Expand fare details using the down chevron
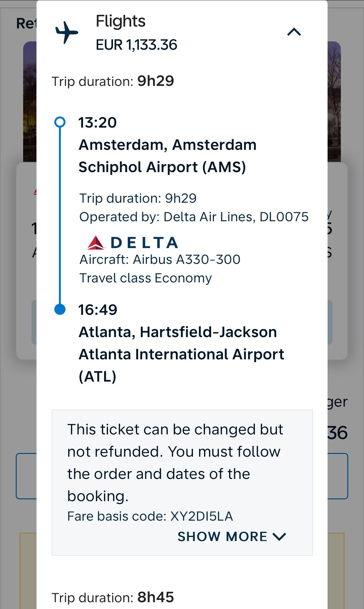 tap(280, 537)
